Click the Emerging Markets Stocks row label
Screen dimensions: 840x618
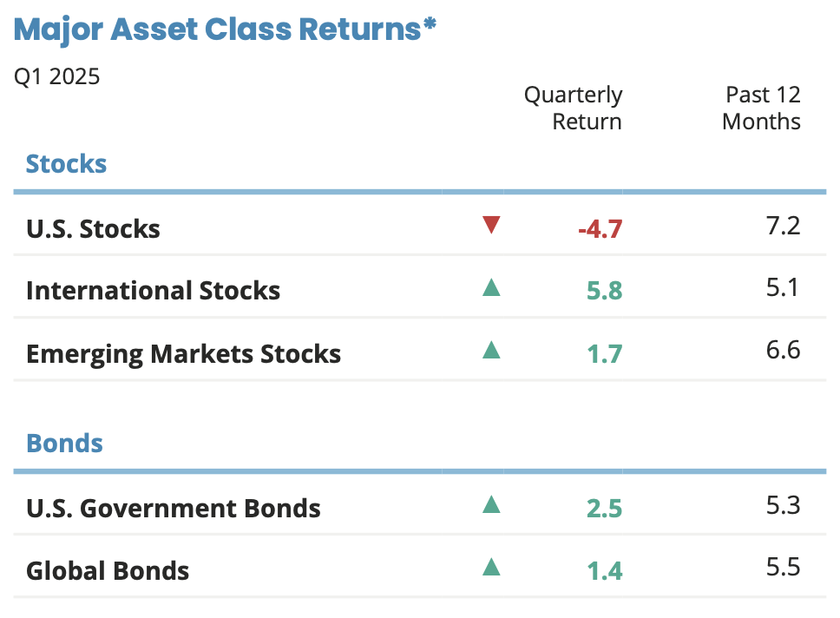(x=183, y=353)
